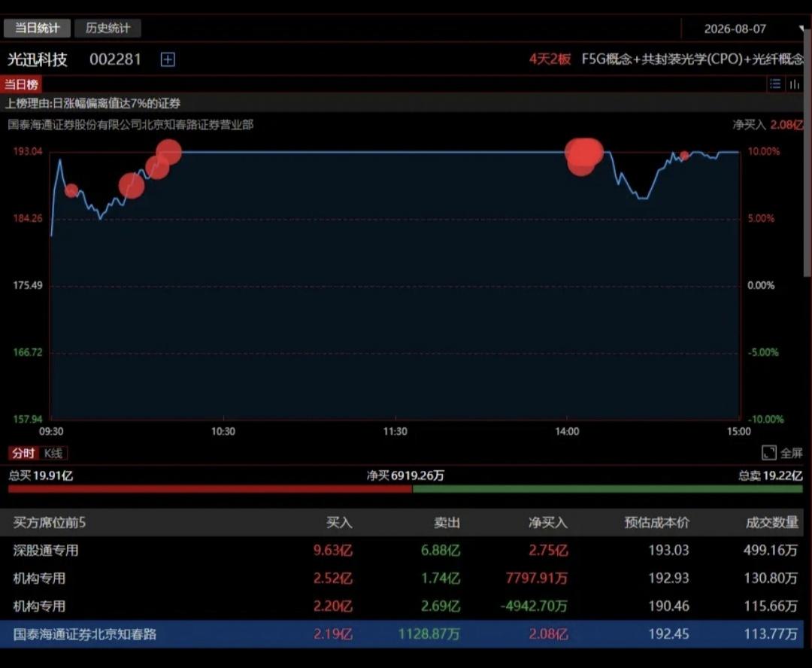Click the 总卖 19.22亿 value
812x668 pixels.
pyautogui.click(x=771, y=475)
